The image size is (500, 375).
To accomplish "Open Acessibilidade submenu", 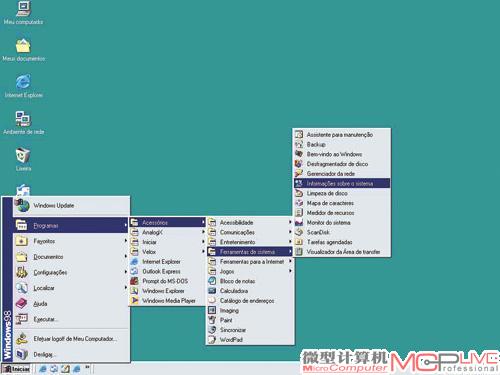I will click(250, 222).
